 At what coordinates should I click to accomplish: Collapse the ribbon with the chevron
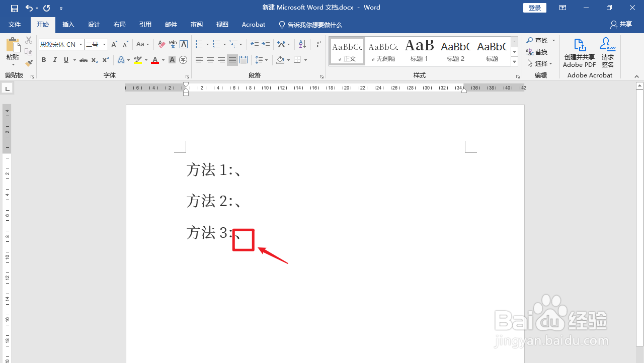[x=636, y=76]
